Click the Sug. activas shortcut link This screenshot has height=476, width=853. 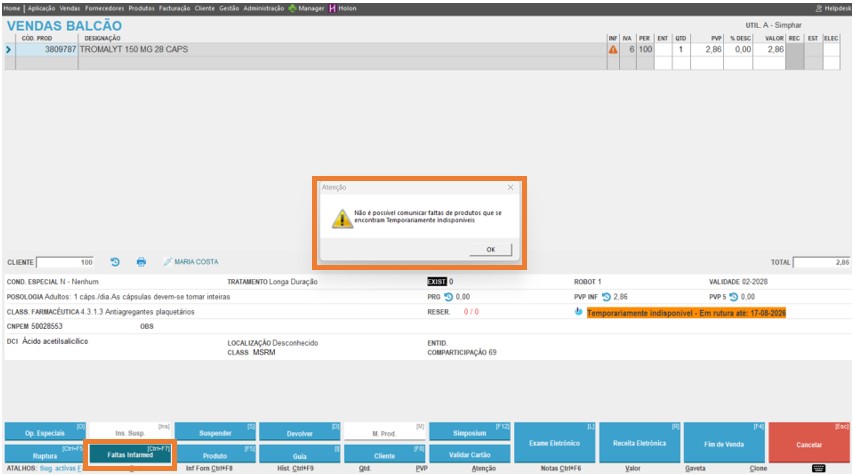(x=60, y=468)
